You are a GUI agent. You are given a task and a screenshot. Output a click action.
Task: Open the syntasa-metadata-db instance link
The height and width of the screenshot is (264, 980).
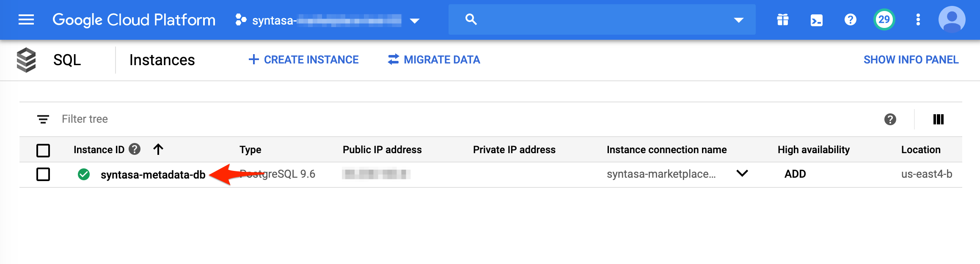click(x=153, y=175)
